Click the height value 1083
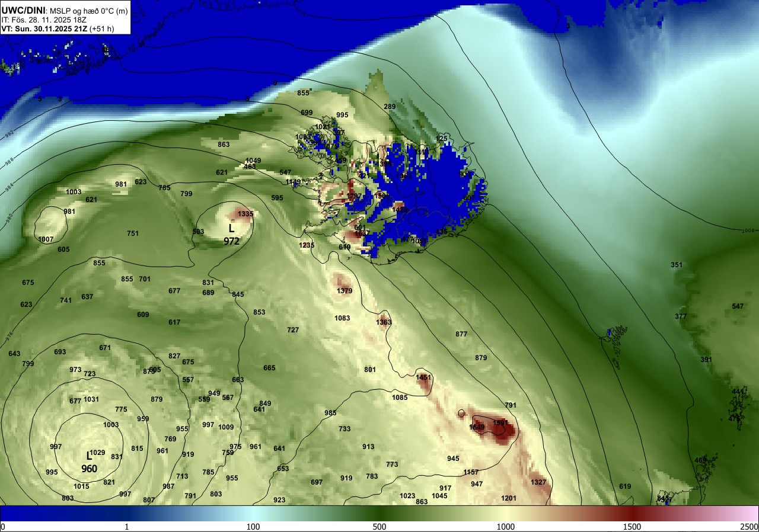The height and width of the screenshot is (532, 759). (x=342, y=318)
